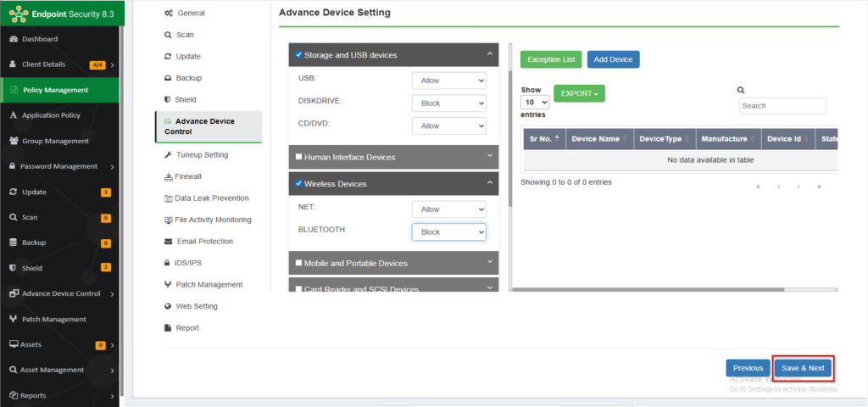868x407 pixels.
Task: Click the search magnifier icon above Search box
Action: [741, 90]
